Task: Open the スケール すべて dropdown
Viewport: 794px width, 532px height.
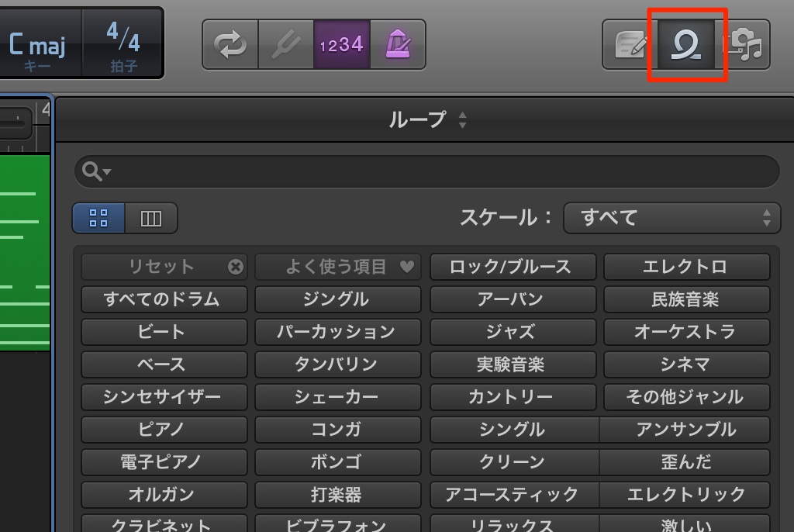Action: click(671, 218)
